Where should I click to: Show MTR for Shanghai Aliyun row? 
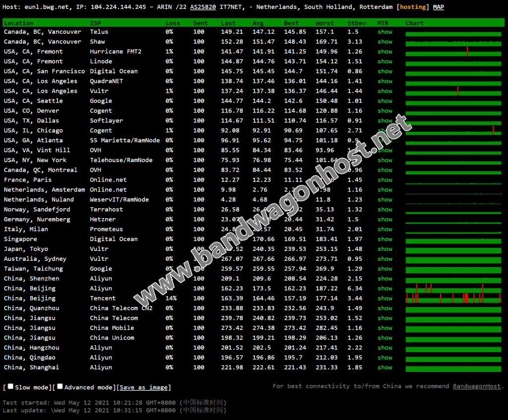click(x=385, y=367)
